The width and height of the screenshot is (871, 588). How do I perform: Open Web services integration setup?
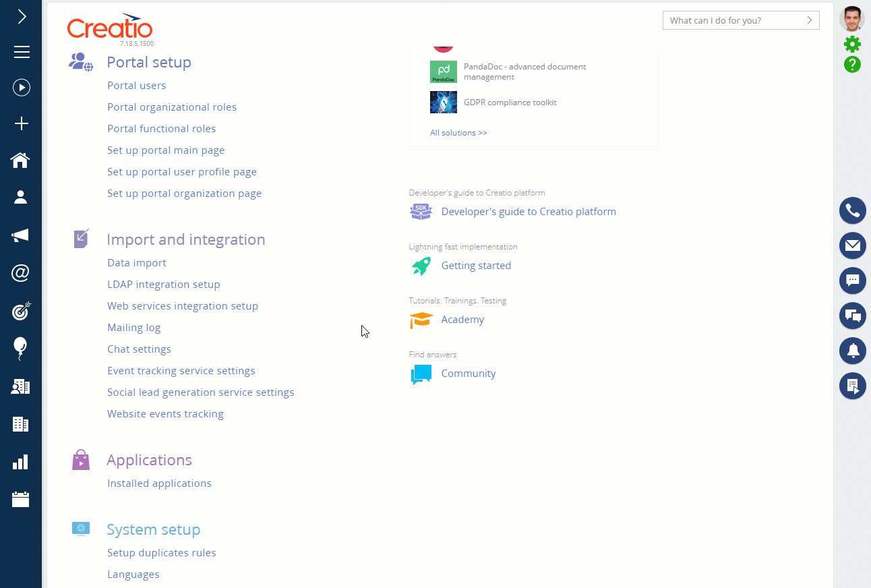tap(183, 306)
